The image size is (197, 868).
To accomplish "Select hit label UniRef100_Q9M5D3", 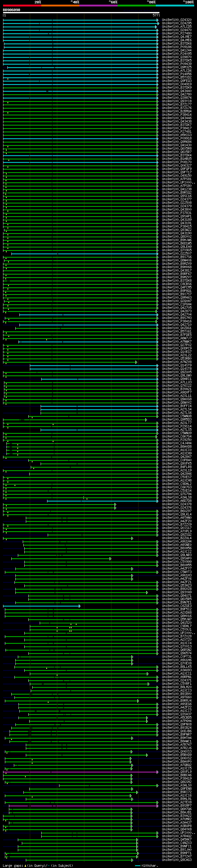I will click(x=177, y=419).
